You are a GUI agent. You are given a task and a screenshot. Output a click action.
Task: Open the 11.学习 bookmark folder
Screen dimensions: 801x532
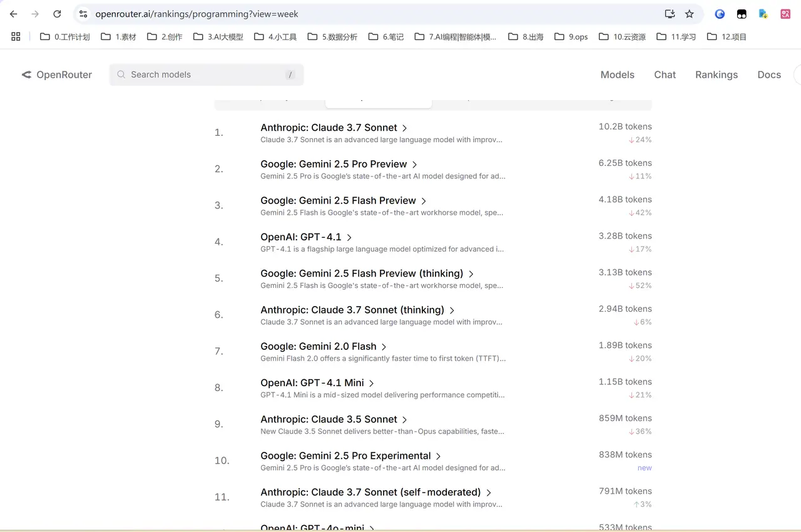click(x=676, y=37)
